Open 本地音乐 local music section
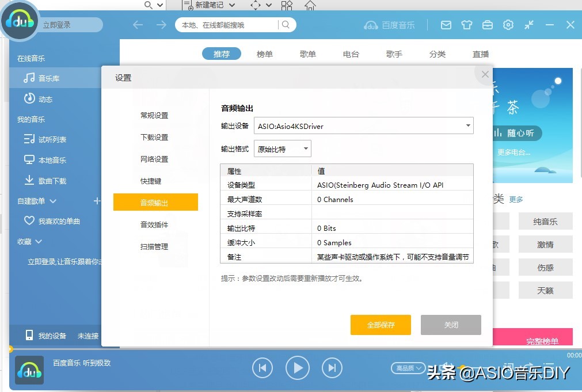The height and width of the screenshot is (392, 582). tap(44, 160)
